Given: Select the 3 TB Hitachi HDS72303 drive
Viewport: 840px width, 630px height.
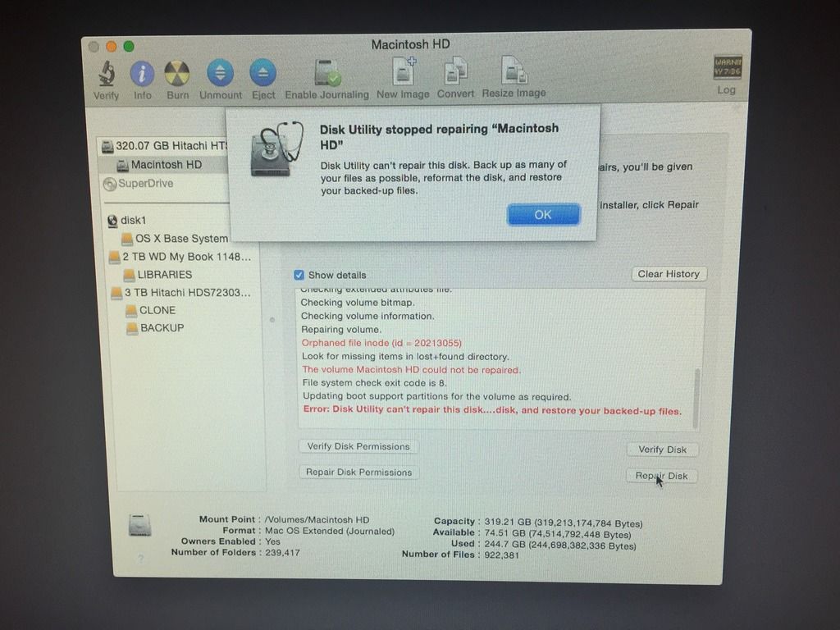Looking at the screenshot, I should 180,293.
